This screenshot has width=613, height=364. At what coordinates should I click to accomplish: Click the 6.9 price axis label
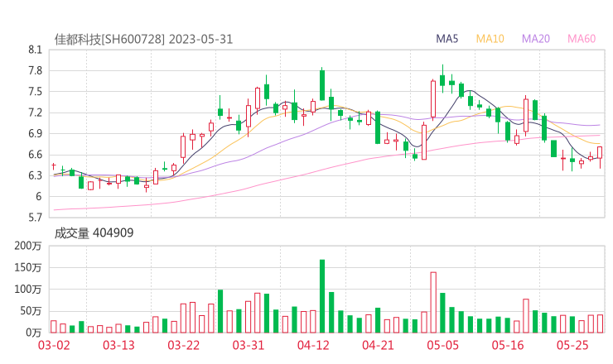point(35,133)
